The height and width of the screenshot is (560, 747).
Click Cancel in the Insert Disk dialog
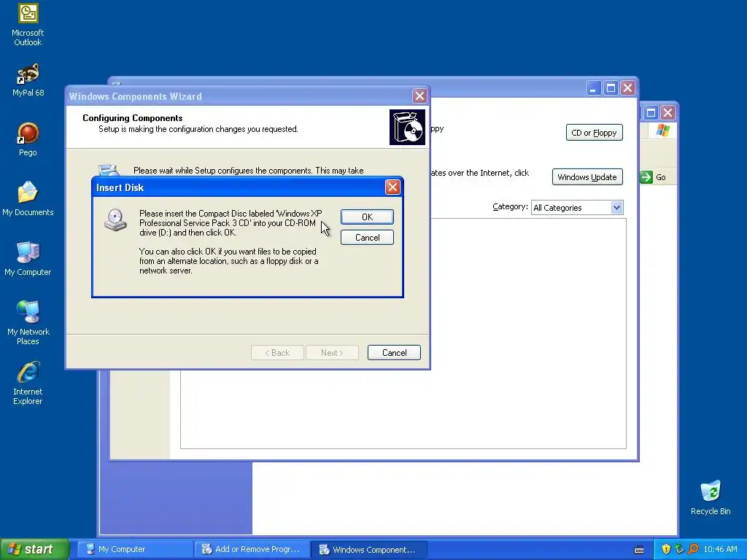[367, 237]
